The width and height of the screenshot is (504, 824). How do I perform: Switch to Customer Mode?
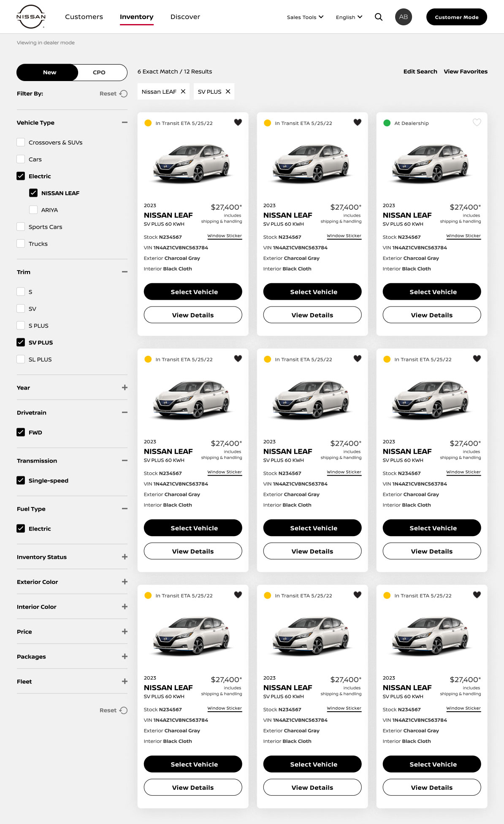457,17
